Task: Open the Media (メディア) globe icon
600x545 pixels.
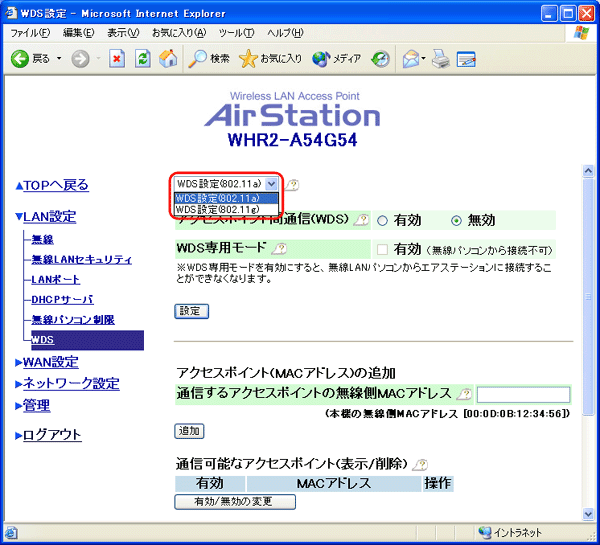Action: [x=321, y=59]
